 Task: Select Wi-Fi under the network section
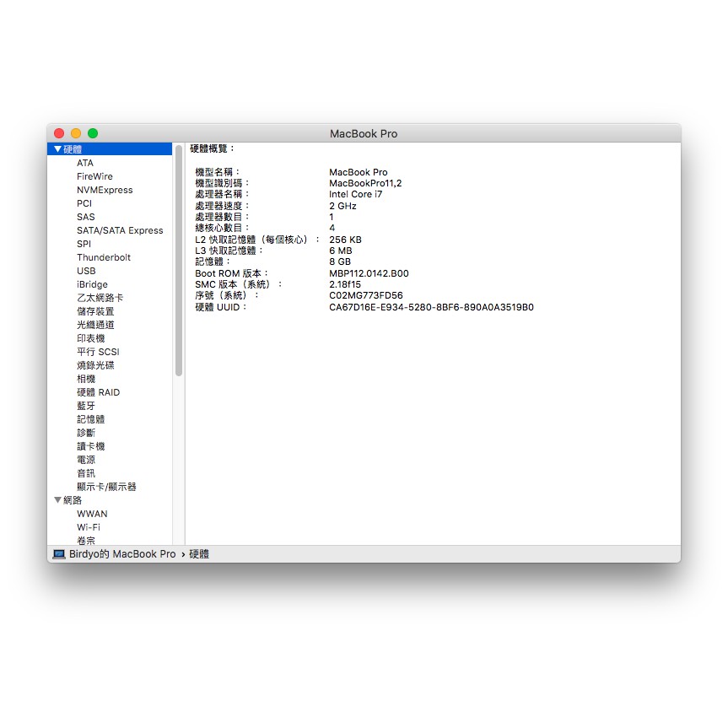pyautogui.click(x=89, y=527)
